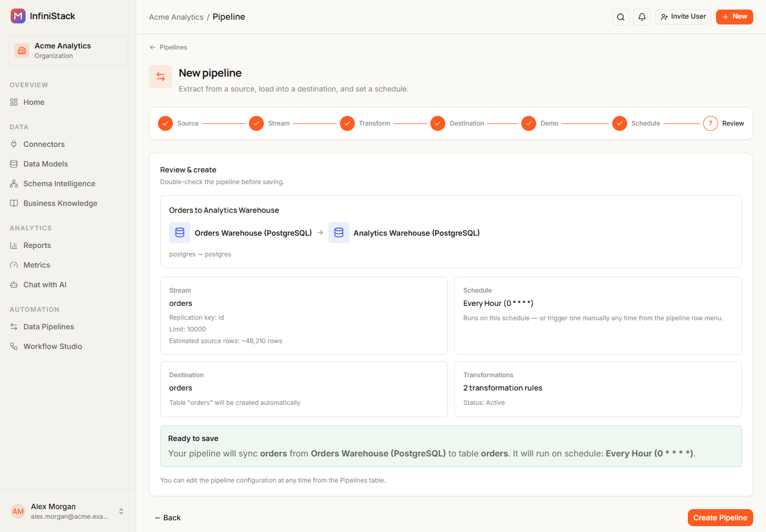Click Create Pipeline button
Image resolution: width=766 pixels, height=532 pixels.
[720, 518]
